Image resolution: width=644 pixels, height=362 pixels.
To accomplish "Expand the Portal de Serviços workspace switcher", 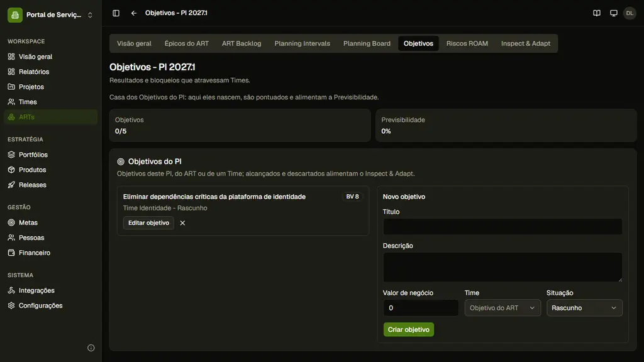I will point(50,15).
